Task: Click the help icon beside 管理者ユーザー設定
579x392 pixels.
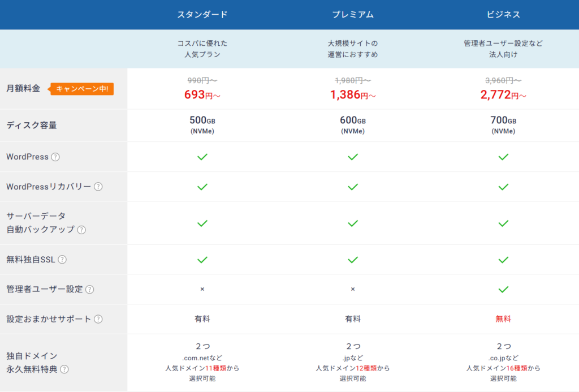Action: [x=89, y=290]
